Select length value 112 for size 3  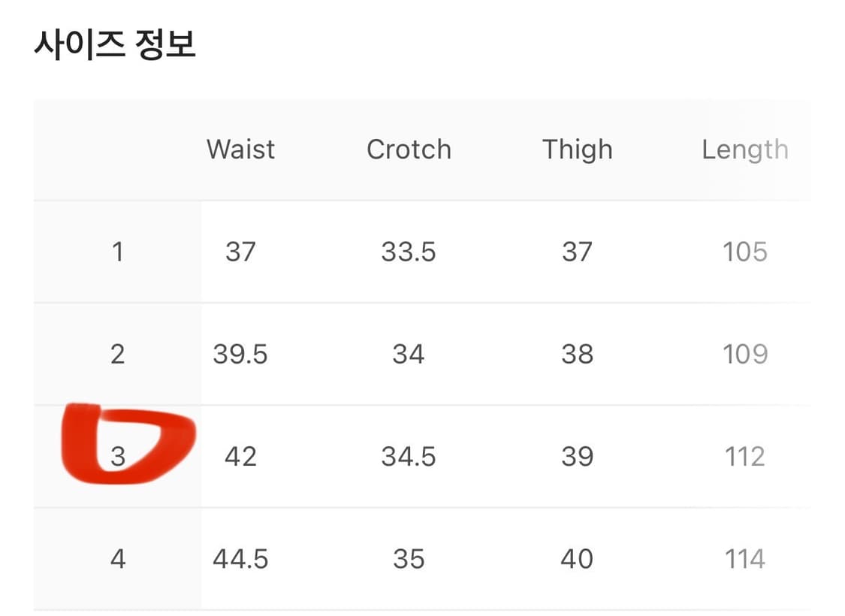coord(744,456)
